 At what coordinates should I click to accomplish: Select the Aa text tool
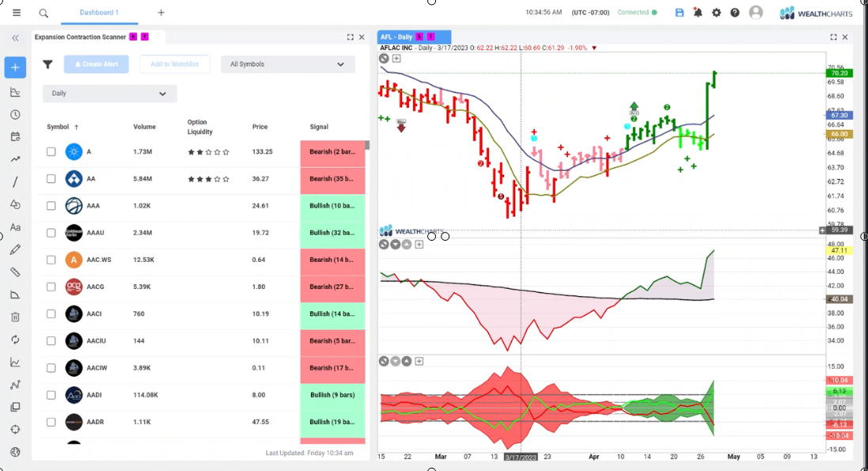(15, 227)
